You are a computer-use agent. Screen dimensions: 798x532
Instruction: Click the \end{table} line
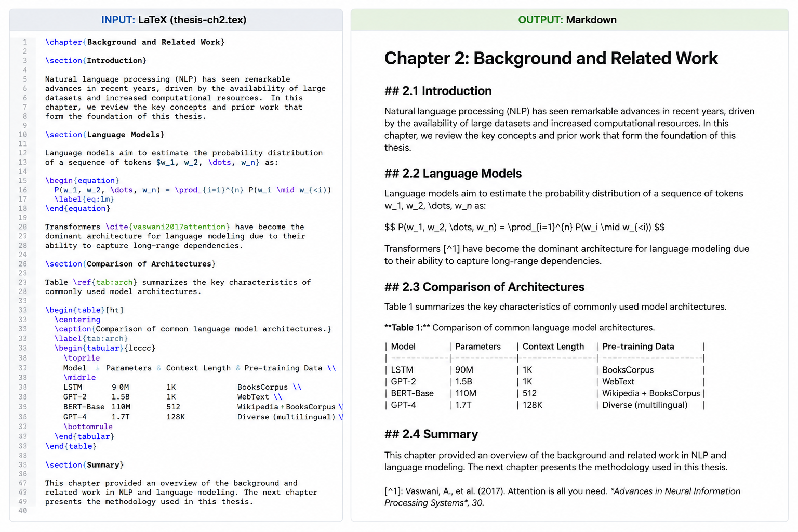pos(71,446)
